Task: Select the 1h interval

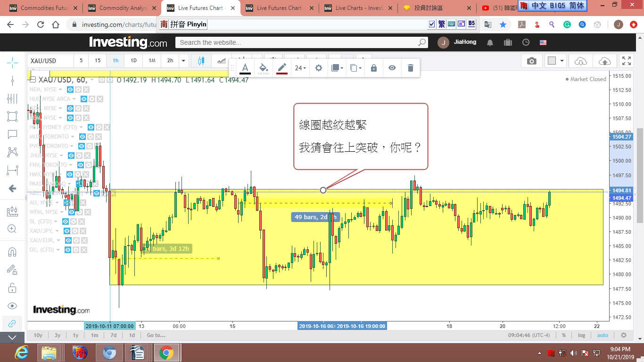Action: pyautogui.click(x=116, y=61)
